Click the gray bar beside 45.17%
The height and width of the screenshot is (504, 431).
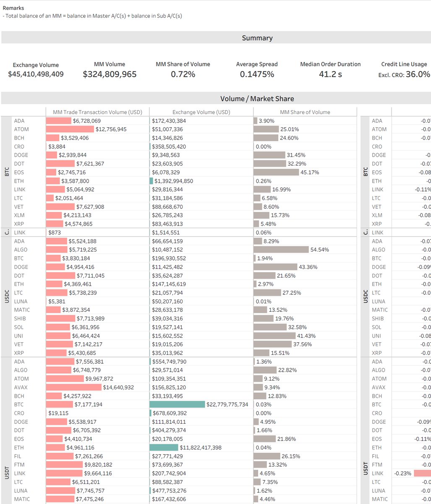(276, 172)
